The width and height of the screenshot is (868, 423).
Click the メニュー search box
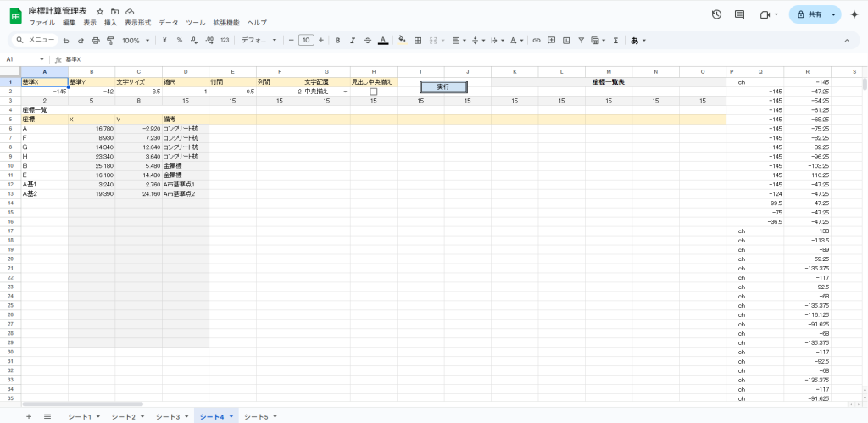click(36, 41)
